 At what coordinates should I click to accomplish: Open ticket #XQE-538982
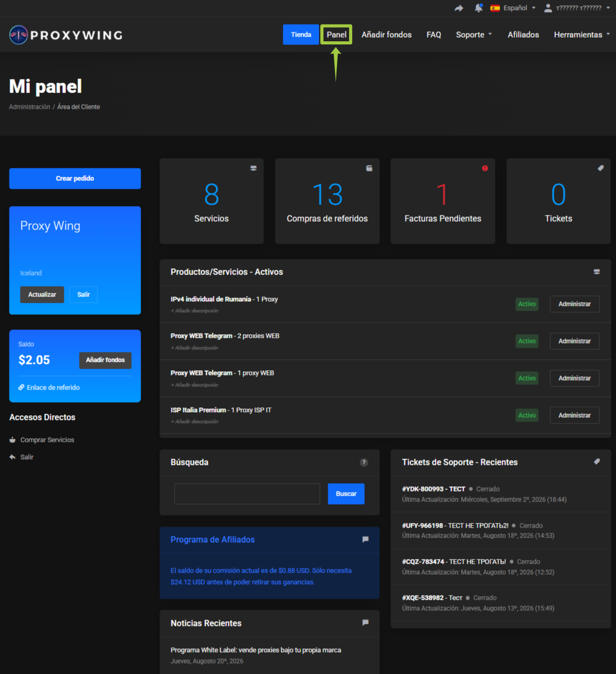coord(432,598)
